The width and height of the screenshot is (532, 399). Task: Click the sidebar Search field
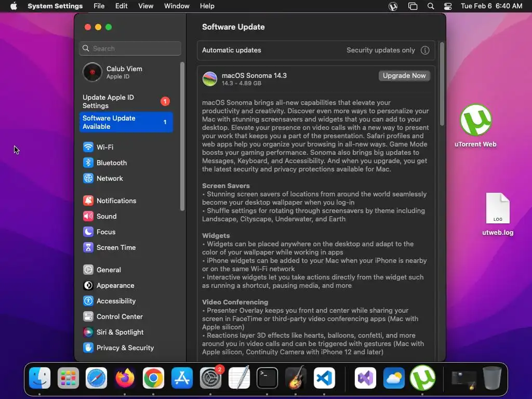point(130,48)
